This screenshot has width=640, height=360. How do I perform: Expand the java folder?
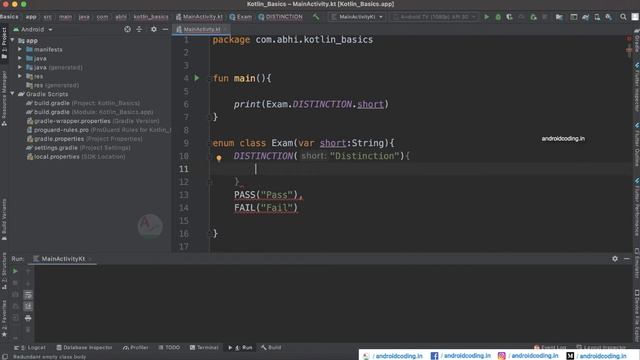pyautogui.click(x=20, y=58)
